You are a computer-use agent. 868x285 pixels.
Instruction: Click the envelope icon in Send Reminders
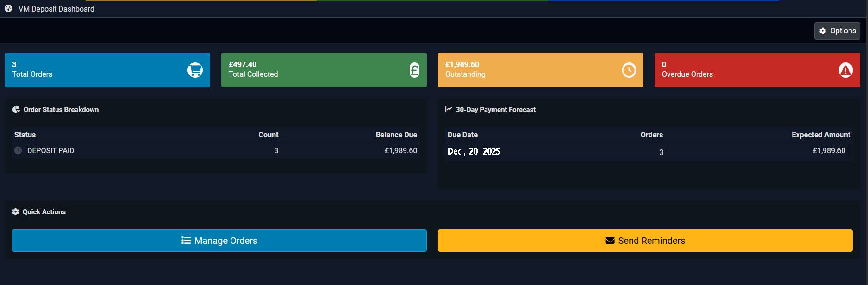610,241
